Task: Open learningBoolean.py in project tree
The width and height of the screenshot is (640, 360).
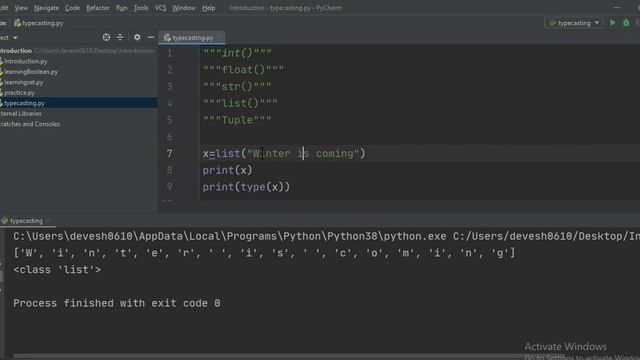Action: tap(31, 72)
